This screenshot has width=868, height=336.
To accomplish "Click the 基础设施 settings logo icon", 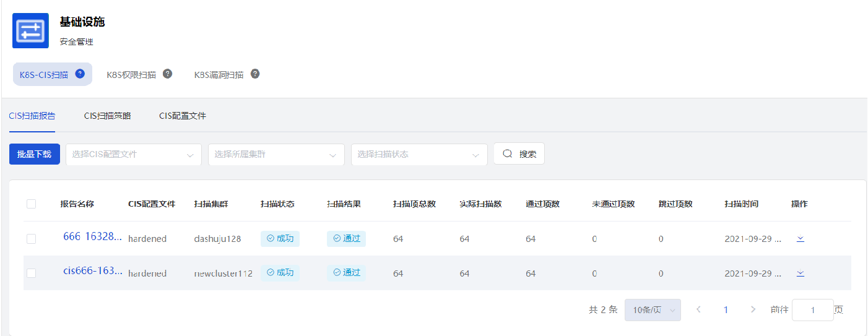I will [x=30, y=31].
